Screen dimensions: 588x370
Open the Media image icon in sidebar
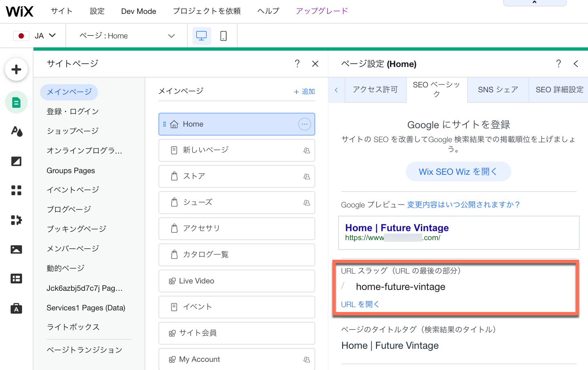click(16, 250)
